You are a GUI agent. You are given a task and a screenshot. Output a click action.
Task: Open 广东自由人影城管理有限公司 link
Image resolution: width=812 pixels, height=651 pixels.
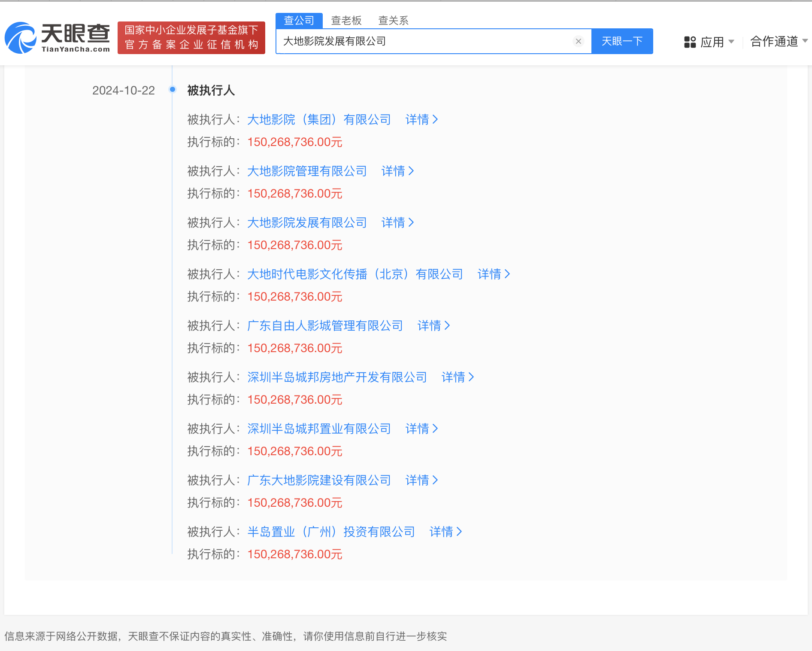click(x=325, y=325)
